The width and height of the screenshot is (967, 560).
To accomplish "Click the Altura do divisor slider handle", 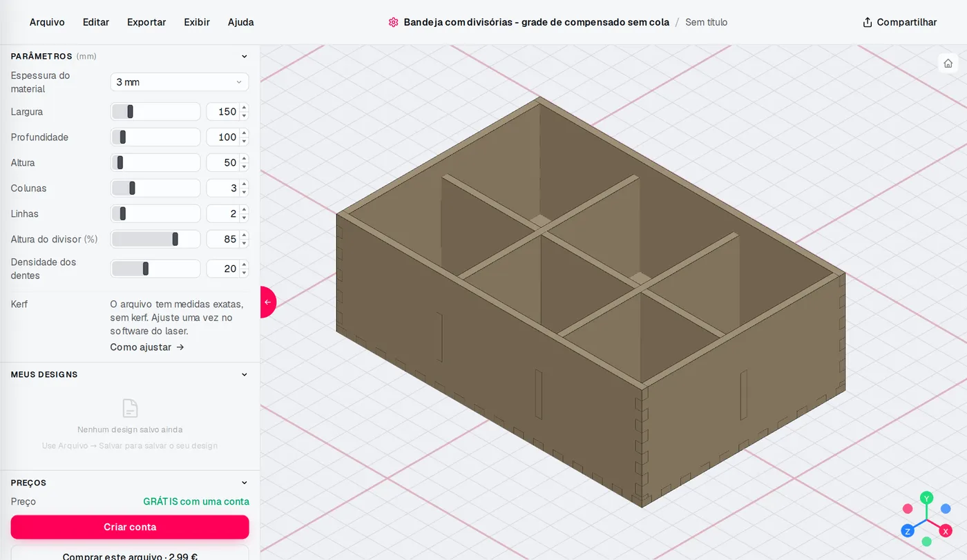I will [175, 239].
